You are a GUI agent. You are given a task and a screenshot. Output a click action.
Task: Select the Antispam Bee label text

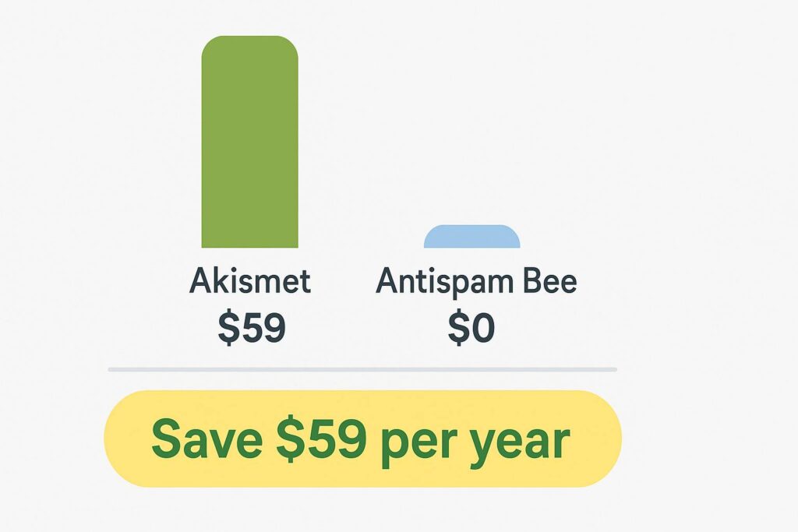(476, 281)
